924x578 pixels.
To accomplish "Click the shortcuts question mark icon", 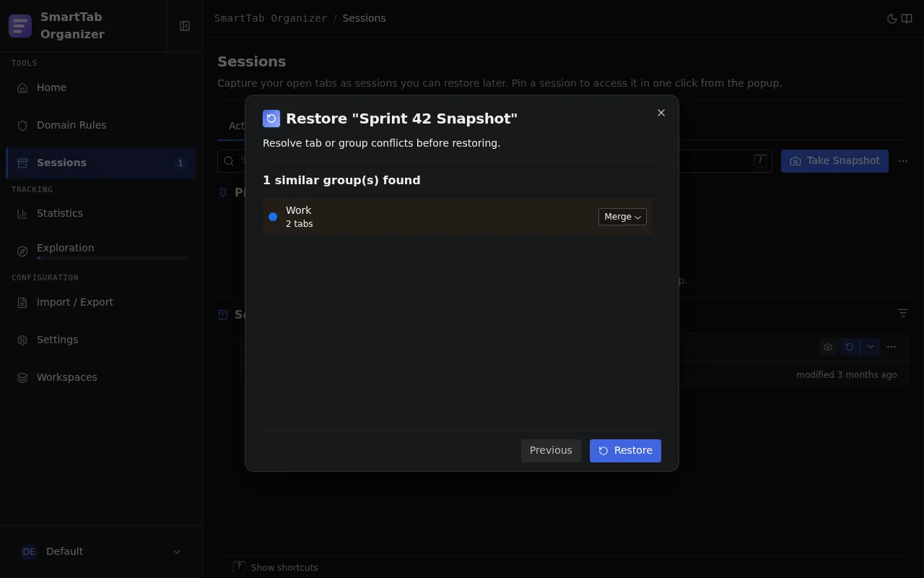I will (x=239, y=567).
